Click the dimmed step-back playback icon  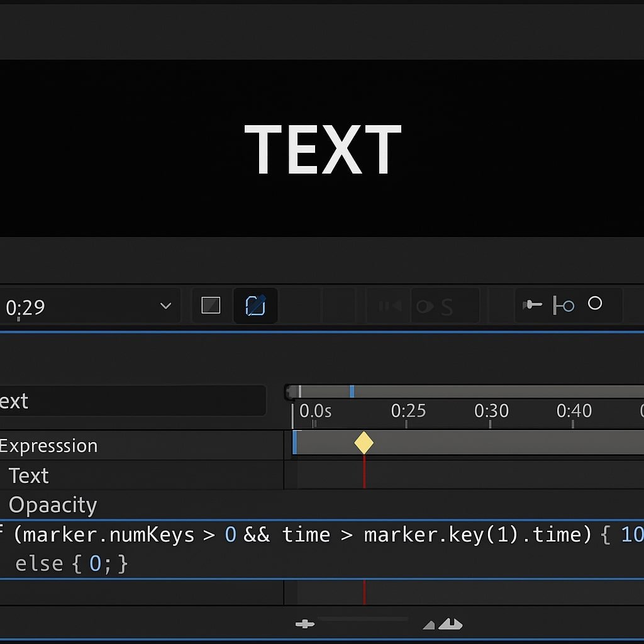coord(390,306)
